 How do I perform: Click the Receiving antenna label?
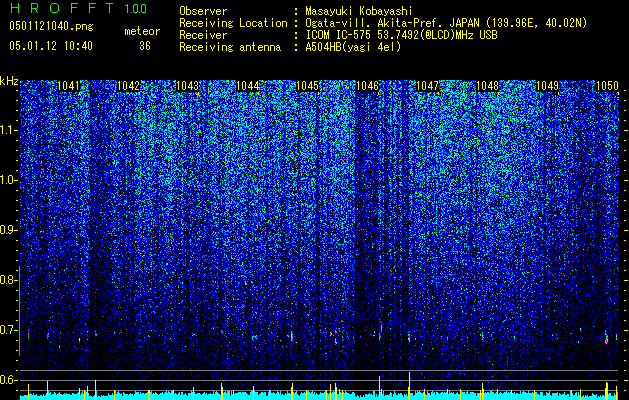[230, 47]
